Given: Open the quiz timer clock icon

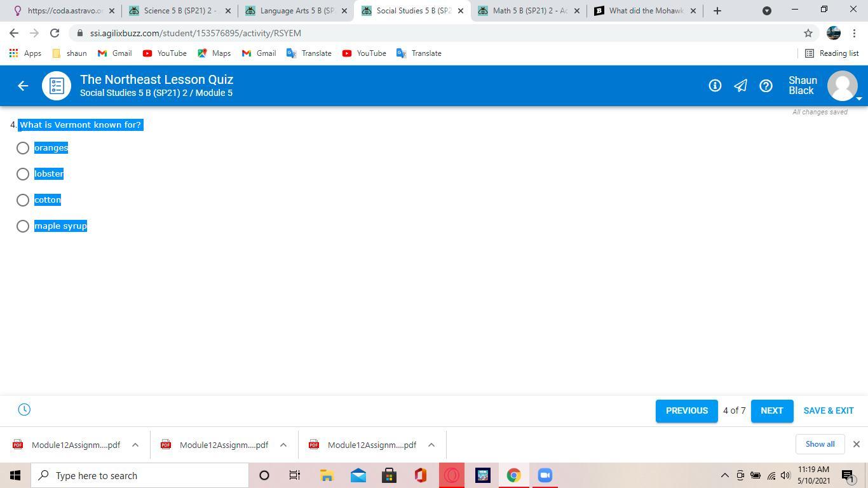Looking at the screenshot, I should point(24,410).
